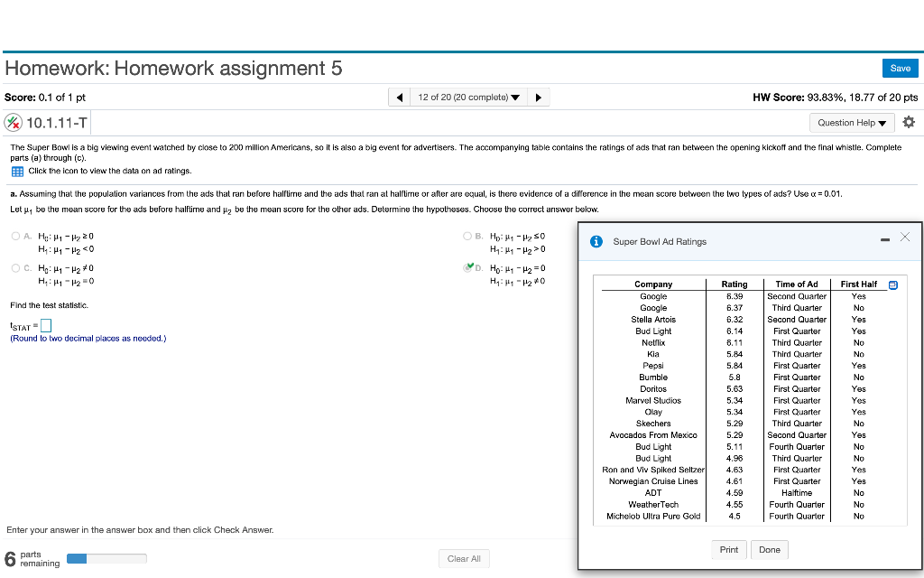Click the 'Round to two decimal places' hint

click(88, 339)
